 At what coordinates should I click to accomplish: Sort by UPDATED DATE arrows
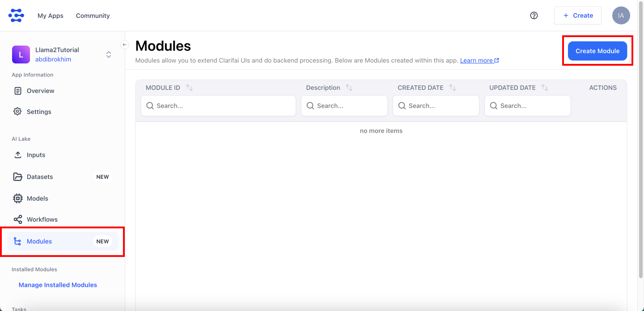544,88
